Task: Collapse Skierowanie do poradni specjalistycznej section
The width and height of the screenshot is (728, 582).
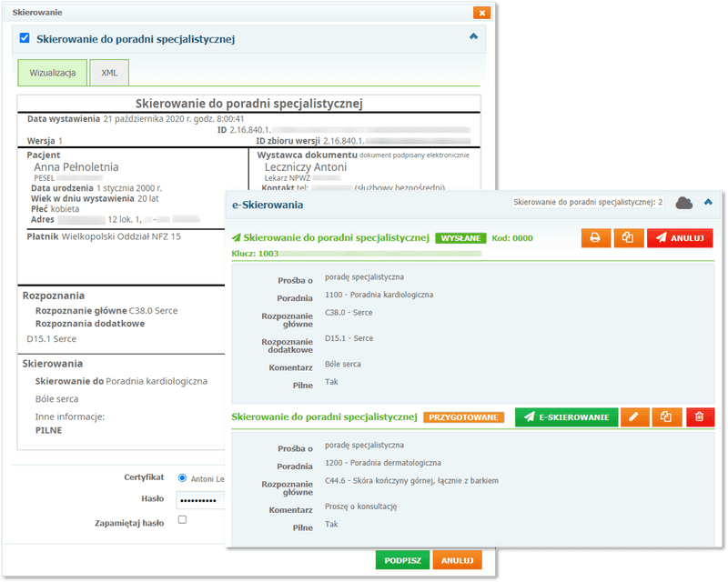Action: pyautogui.click(x=473, y=36)
